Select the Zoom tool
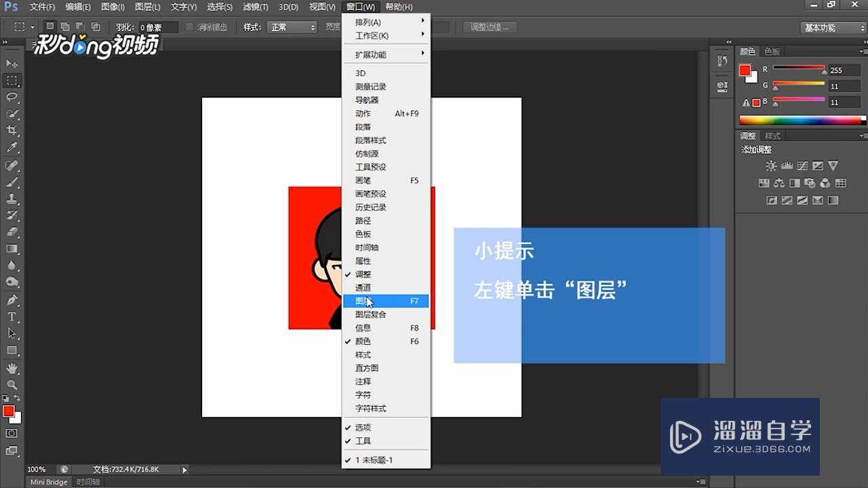868x488 pixels. [12, 383]
